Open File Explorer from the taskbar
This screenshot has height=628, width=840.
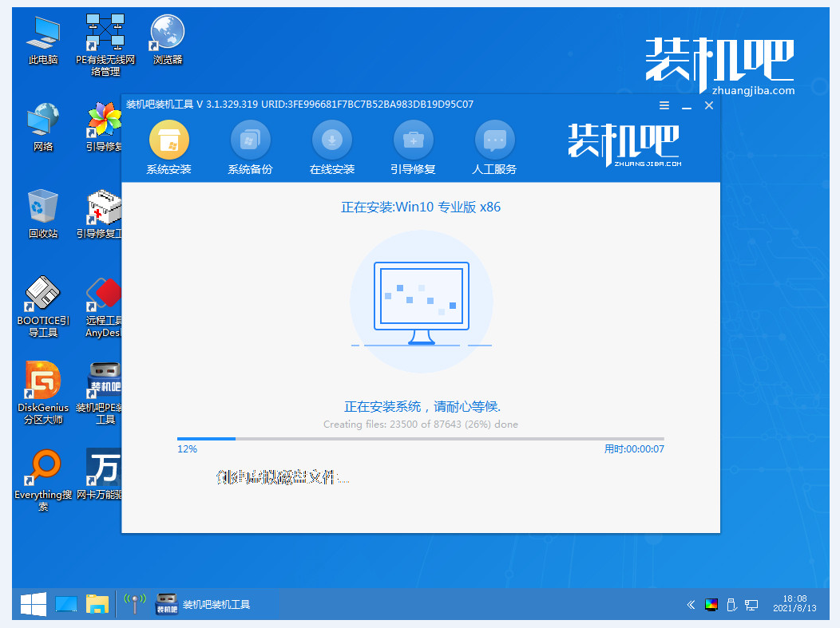pyautogui.click(x=97, y=604)
